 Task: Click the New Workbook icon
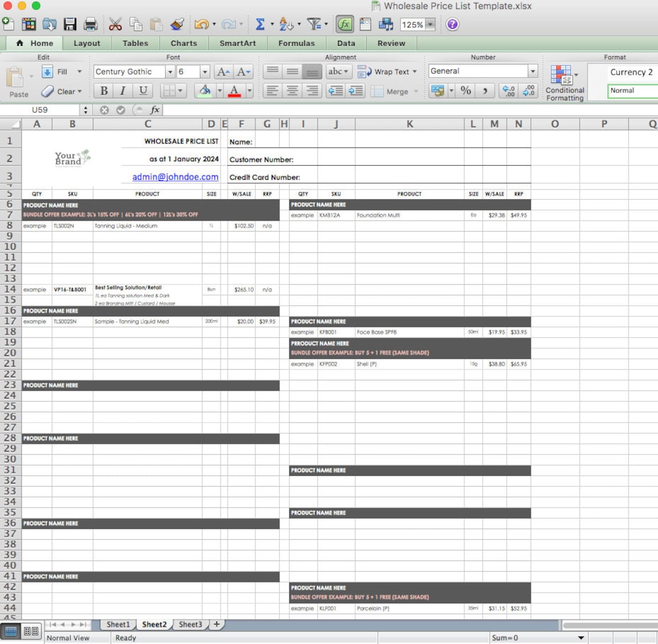tap(9, 24)
